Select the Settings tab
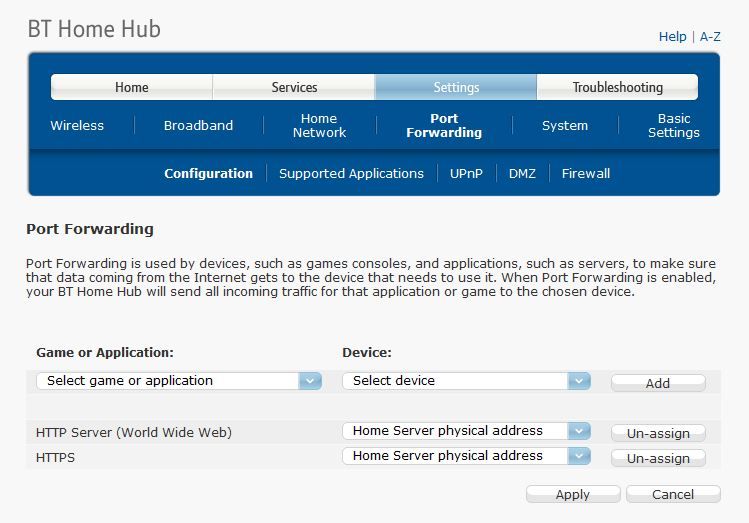The image size is (749, 523). tap(456, 87)
